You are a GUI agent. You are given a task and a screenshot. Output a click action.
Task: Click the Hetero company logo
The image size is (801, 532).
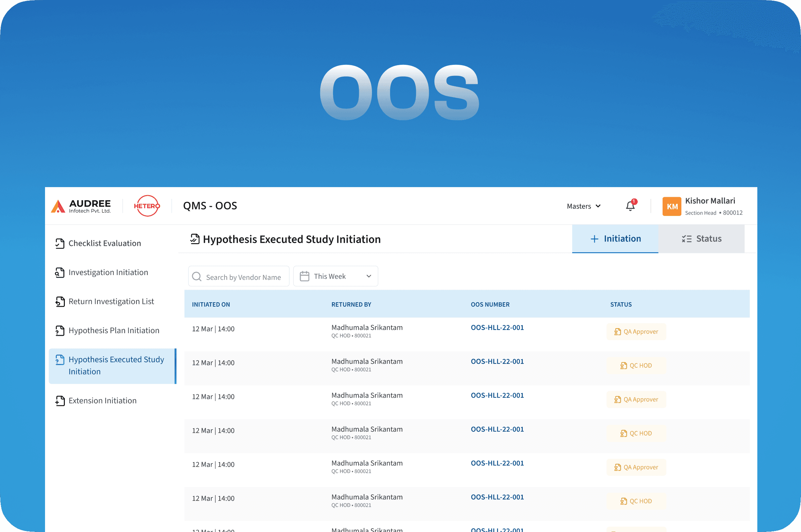coord(146,206)
